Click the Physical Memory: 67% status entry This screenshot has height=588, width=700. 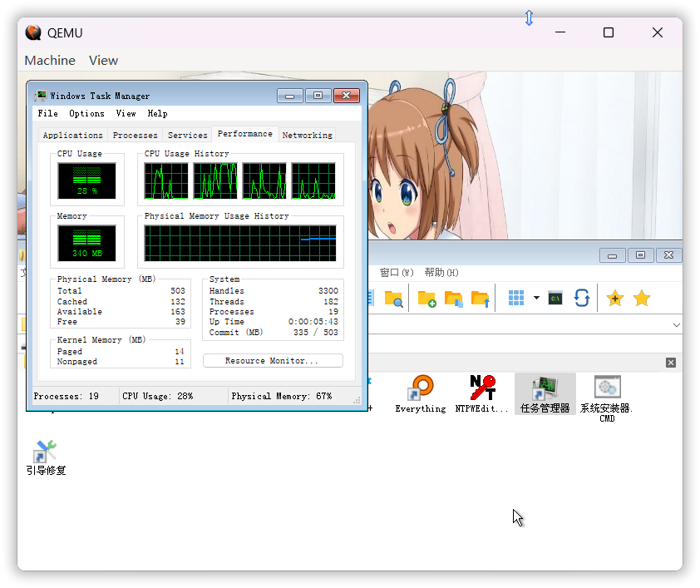pyautogui.click(x=281, y=396)
